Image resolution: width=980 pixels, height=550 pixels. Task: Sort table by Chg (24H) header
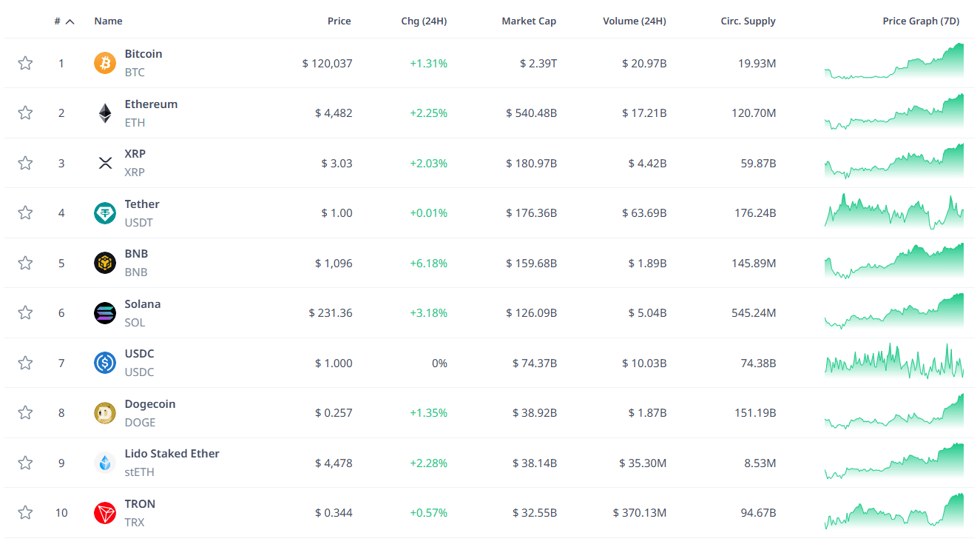[424, 21]
